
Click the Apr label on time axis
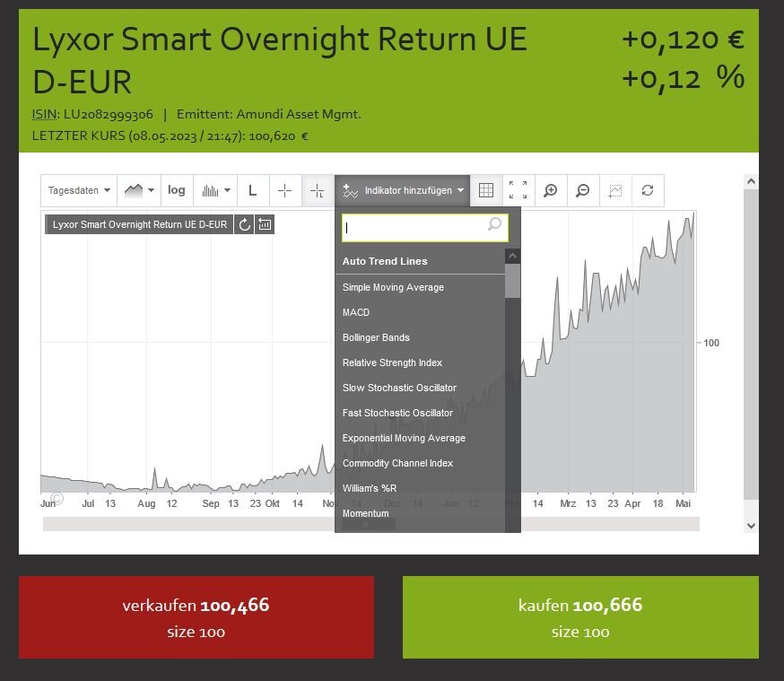pyautogui.click(x=632, y=503)
